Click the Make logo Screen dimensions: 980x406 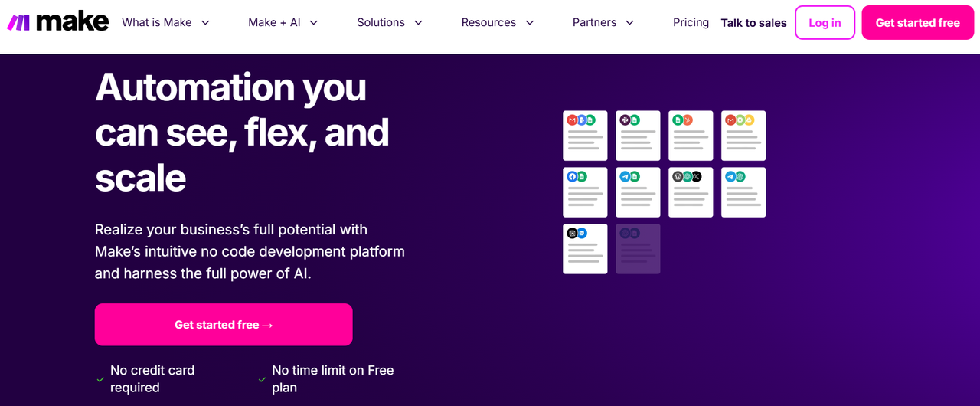tap(58, 22)
